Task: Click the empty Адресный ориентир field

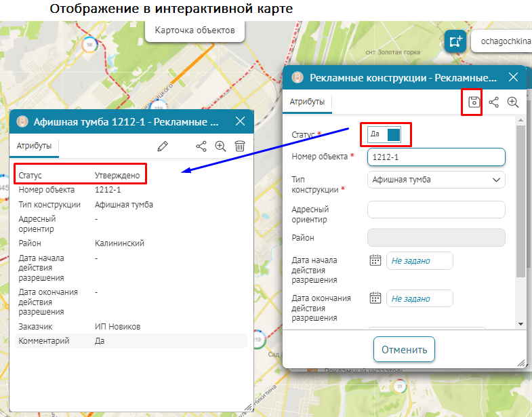Action: pyautogui.click(x=436, y=210)
